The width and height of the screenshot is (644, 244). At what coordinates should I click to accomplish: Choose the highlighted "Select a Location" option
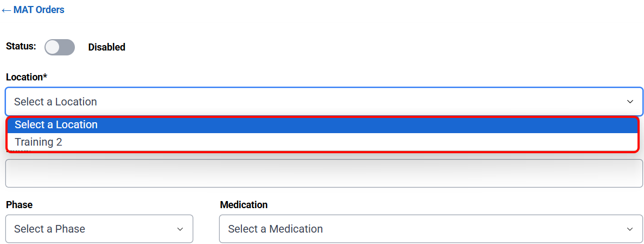pyautogui.click(x=56, y=124)
